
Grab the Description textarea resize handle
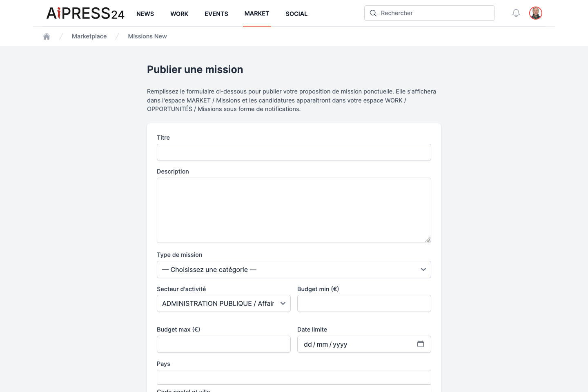428,240
